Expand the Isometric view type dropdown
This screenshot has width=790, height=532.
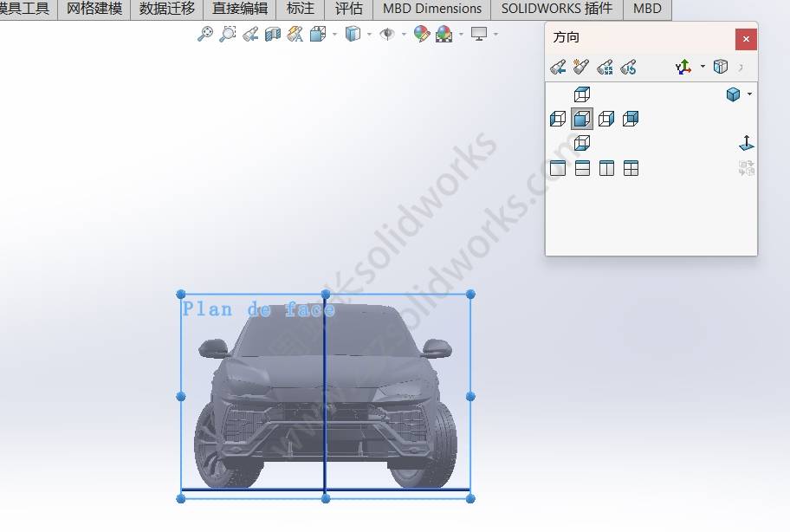pos(749,94)
